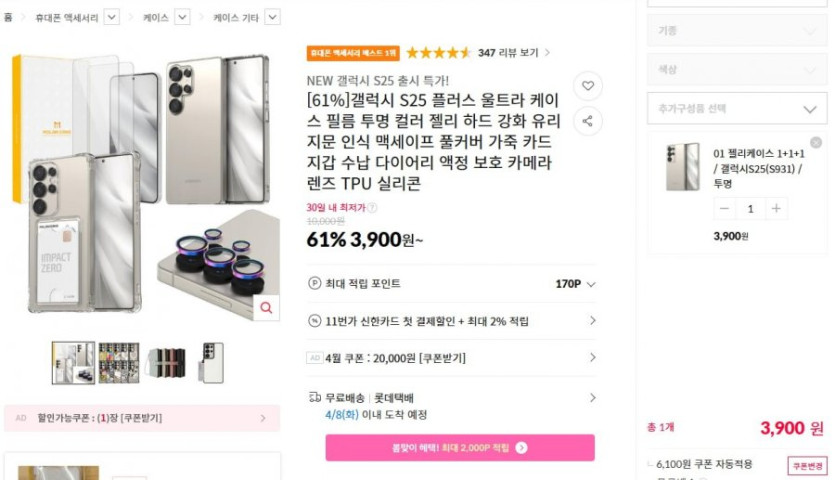Decrease quantity with the minus button
This screenshot has width=835, height=480.
(x=724, y=209)
